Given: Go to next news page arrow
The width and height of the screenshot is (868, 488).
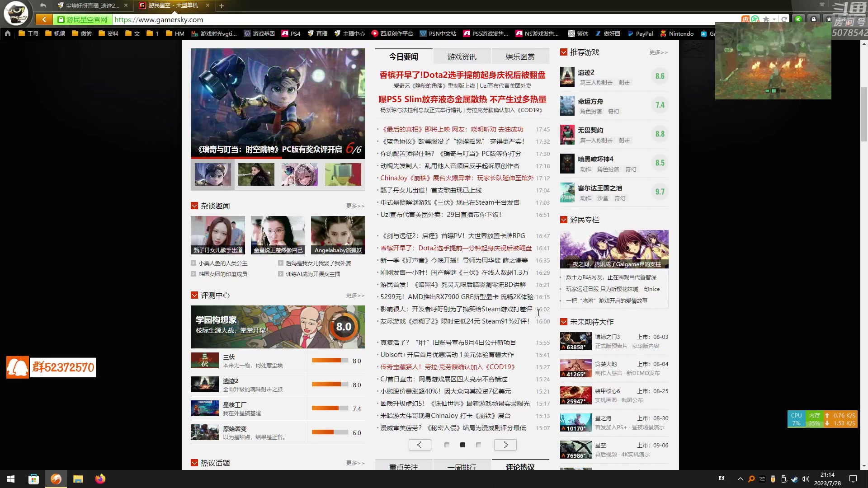Looking at the screenshot, I should 505,445.
